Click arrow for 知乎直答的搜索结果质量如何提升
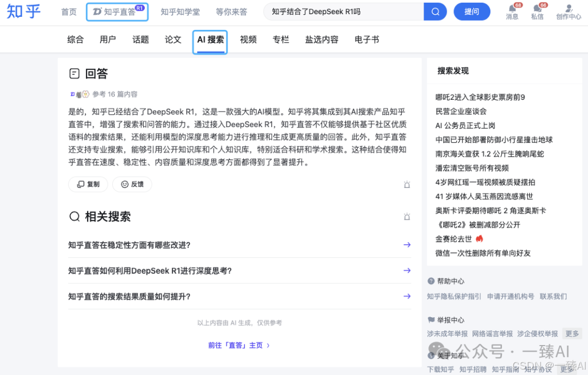This screenshot has width=588, height=375. [407, 296]
